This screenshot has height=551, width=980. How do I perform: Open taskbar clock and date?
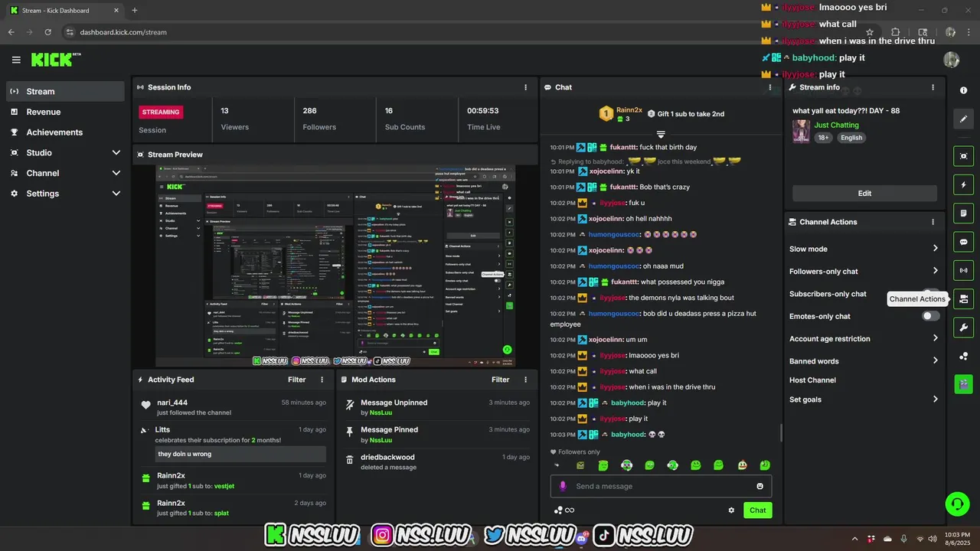tap(957, 539)
